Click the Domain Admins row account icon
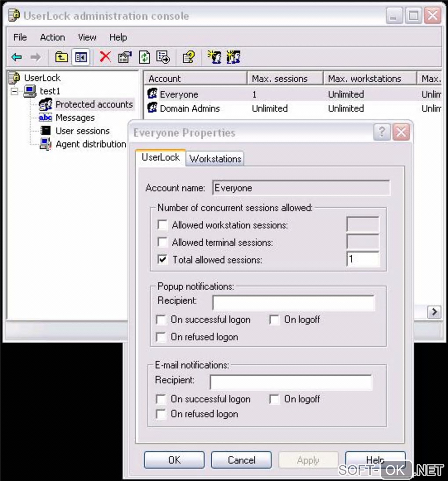This screenshot has height=481, width=448. [152, 107]
